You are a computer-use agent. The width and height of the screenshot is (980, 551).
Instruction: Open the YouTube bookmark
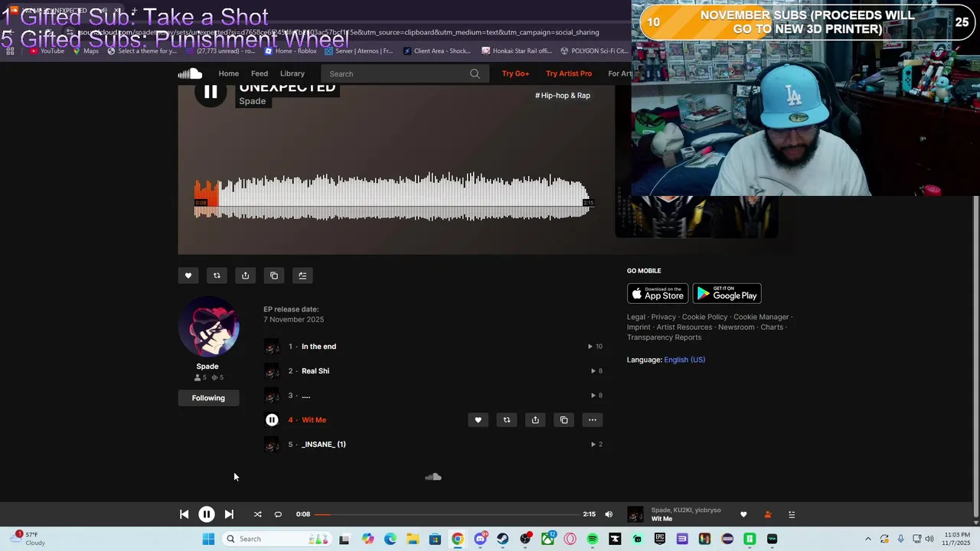point(47,51)
